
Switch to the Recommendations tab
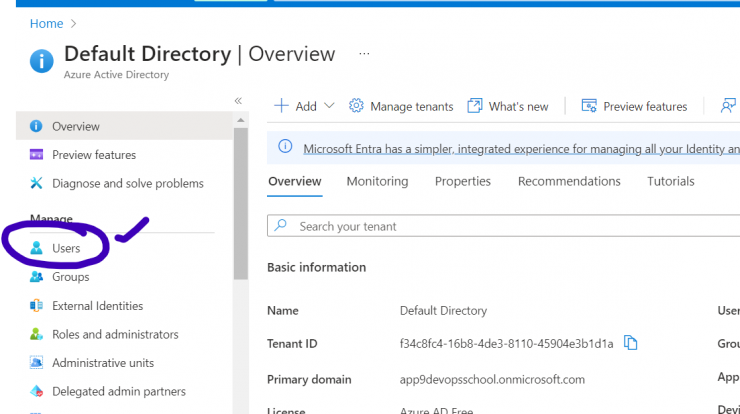[569, 182]
